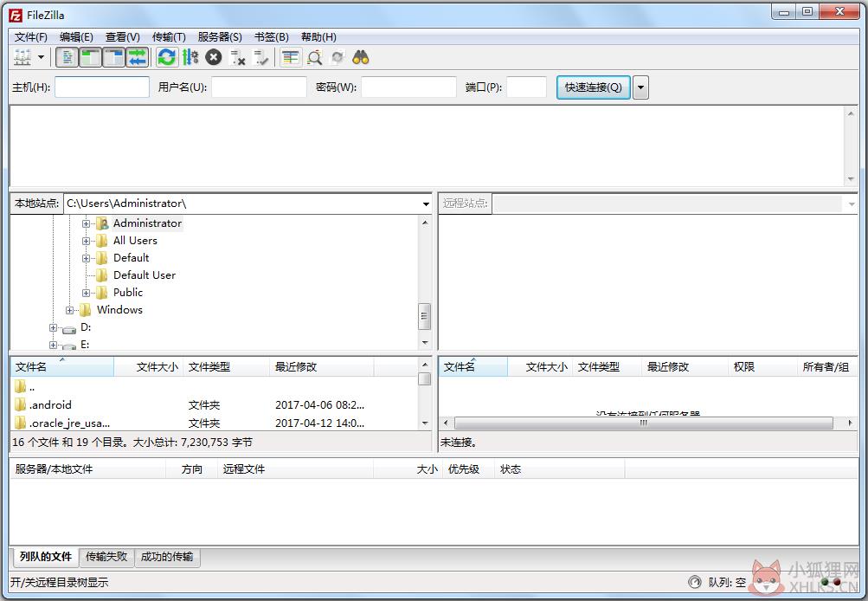Sort local files by 文件大小 column
868x601 pixels.
pos(148,366)
